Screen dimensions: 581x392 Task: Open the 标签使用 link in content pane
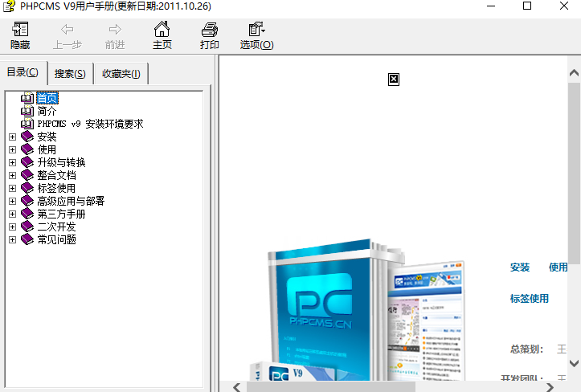point(529,298)
